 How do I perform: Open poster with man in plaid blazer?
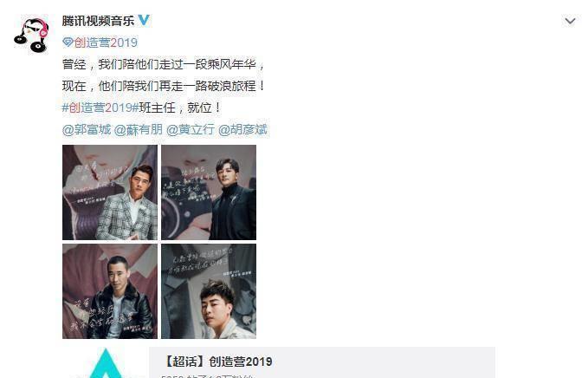(x=110, y=192)
